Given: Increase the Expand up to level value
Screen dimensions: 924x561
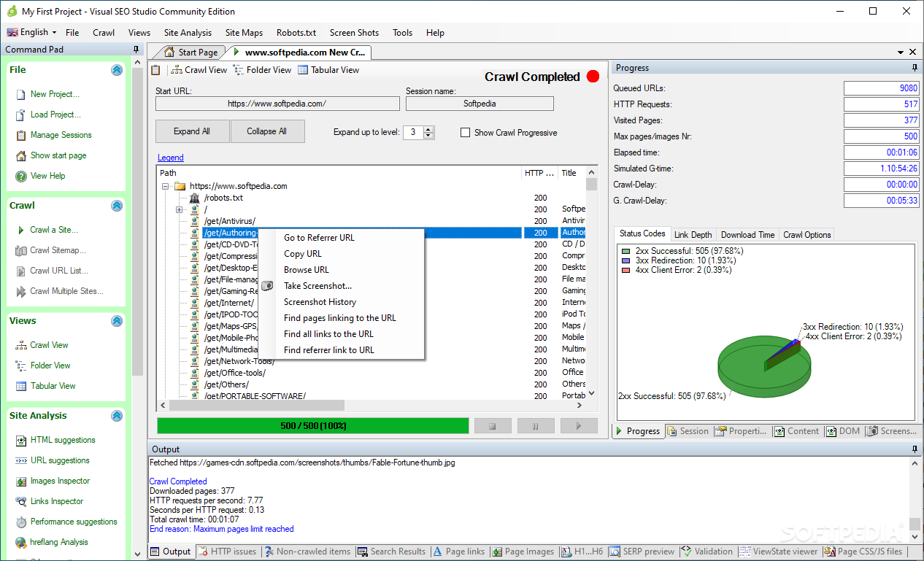Looking at the screenshot, I should [x=429, y=129].
